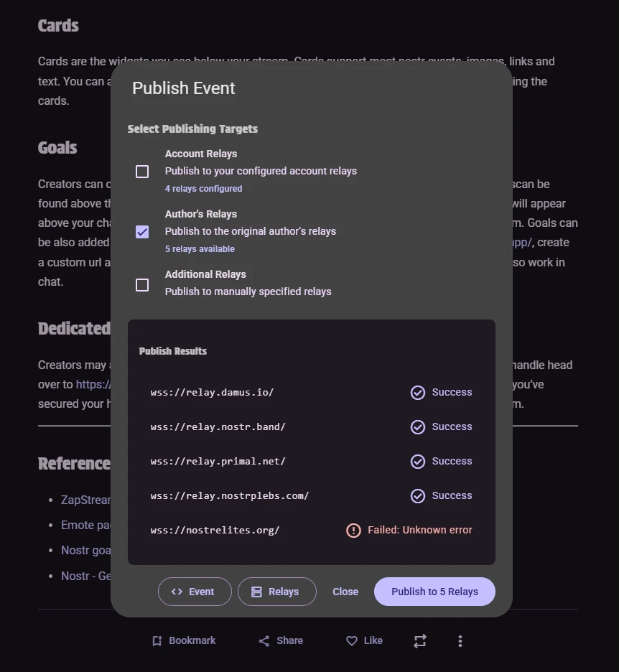
Task: Enable the Account Relays checkbox
Action: click(142, 172)
